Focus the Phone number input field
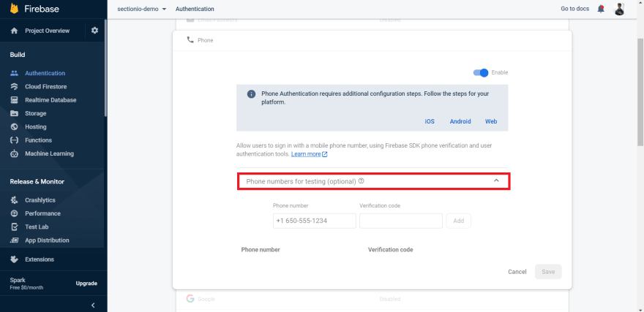Image resolution: width=644 pixels, height=312 pixels. (x=315, y=221)
